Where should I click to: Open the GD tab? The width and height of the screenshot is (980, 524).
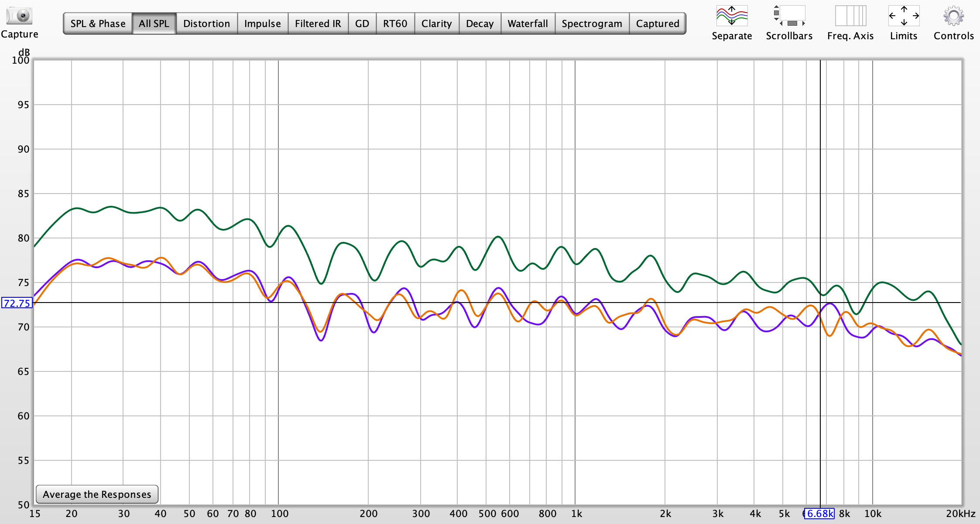[362, 24]
